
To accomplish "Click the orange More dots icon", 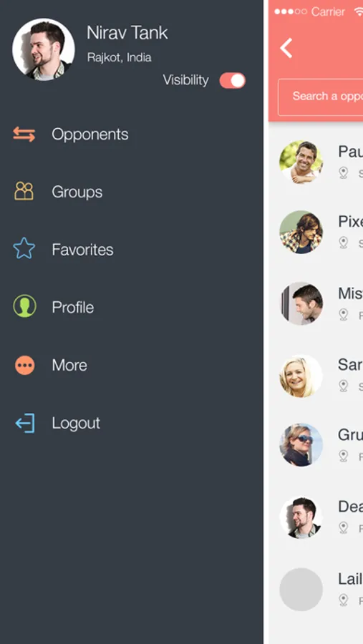I will tap(24, 365).
